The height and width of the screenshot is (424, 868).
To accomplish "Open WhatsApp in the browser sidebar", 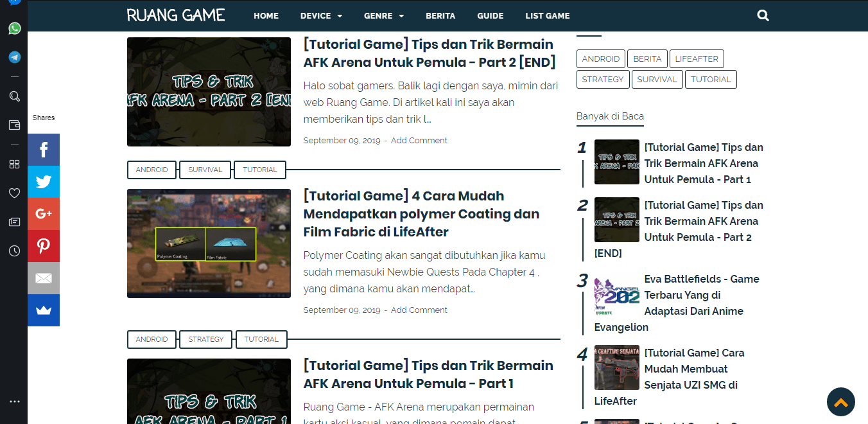I will click(14, 28).
